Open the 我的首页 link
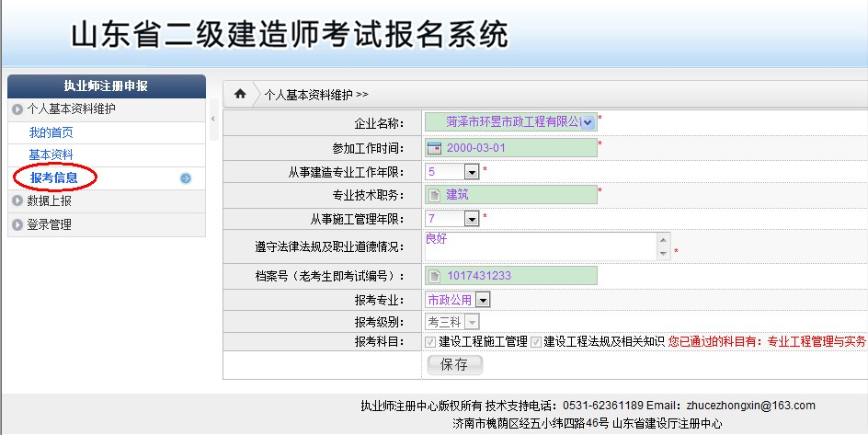The image size is (868, 435). coord(51,132)
